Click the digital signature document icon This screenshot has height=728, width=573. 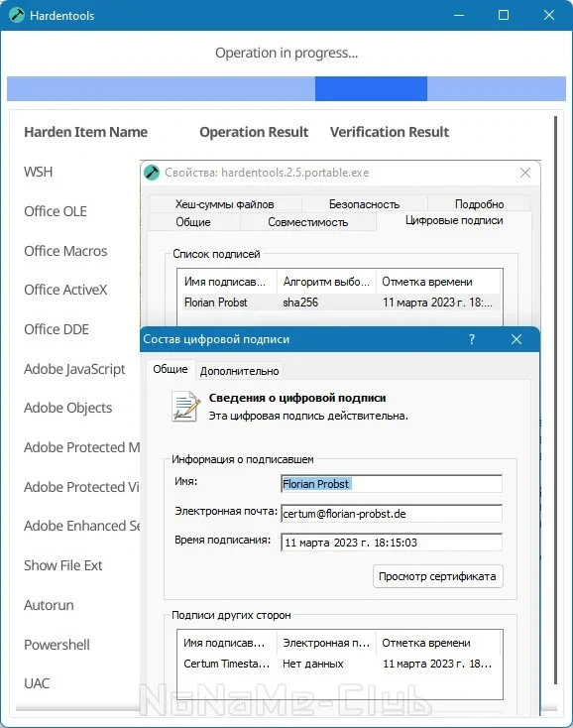(x=185, y=407)
